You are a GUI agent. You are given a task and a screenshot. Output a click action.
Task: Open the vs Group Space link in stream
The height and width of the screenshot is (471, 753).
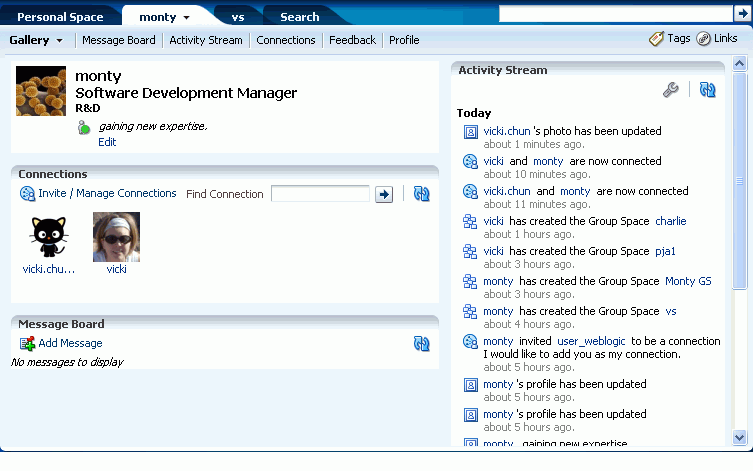[x=670, y=311]
